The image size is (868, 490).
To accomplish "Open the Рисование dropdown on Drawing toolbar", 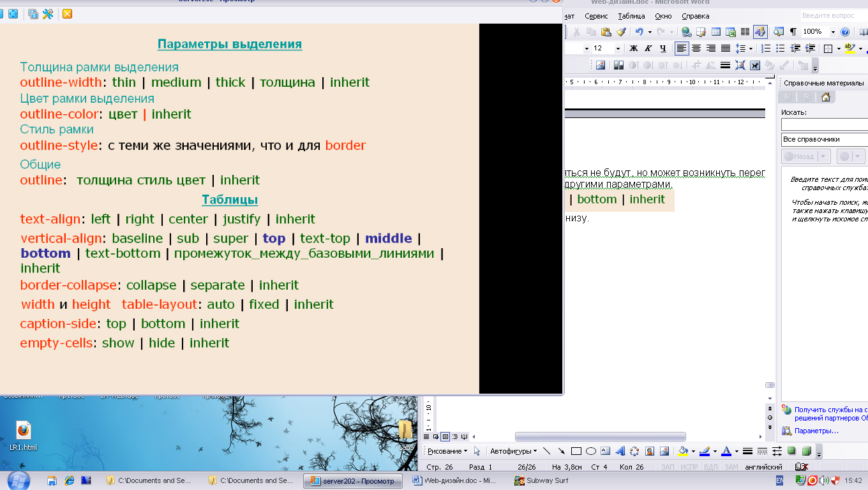I will pos(447,451).
